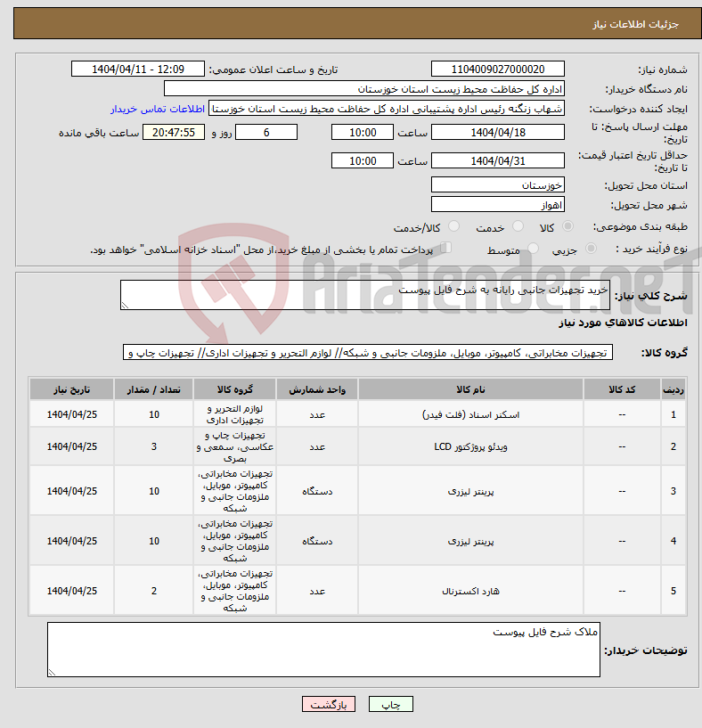Click the شماره نیاز field 1104009027000020
This screenshot has width=702, height=728.
coord(498,70)
